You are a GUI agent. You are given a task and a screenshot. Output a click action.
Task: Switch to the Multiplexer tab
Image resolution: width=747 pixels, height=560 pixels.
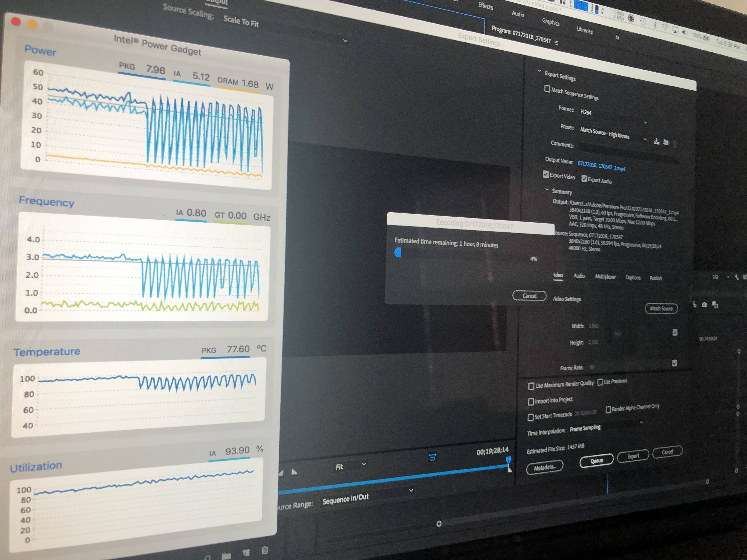605,276
